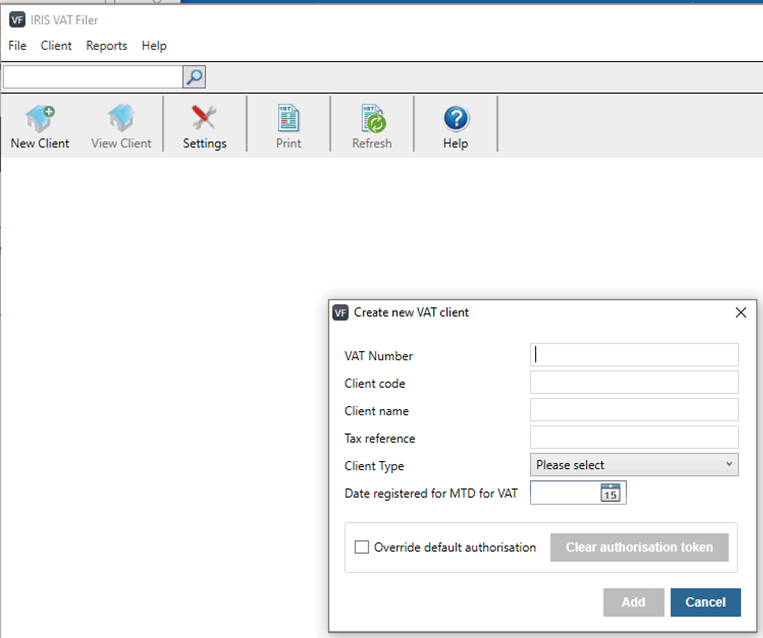Tick Override default authorisation checkbox
The width and height of the screenshot is (763, 638).
point(362,547)
